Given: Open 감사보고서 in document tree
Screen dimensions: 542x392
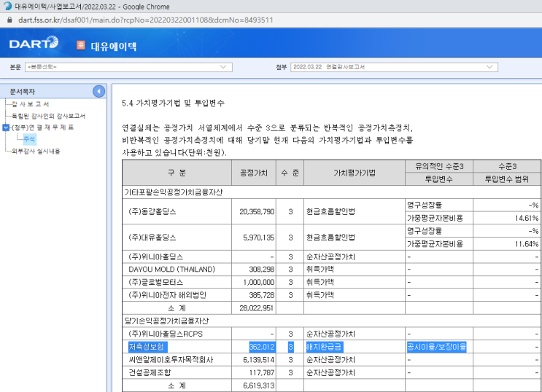Looking at the screenshot, I should [31, 104].
